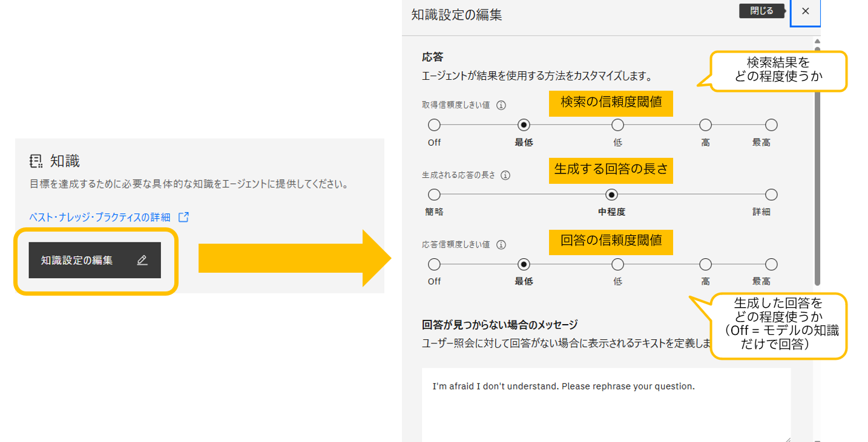Click the pencil icon on 知識設定の編集 button

[x=142, y=261]
